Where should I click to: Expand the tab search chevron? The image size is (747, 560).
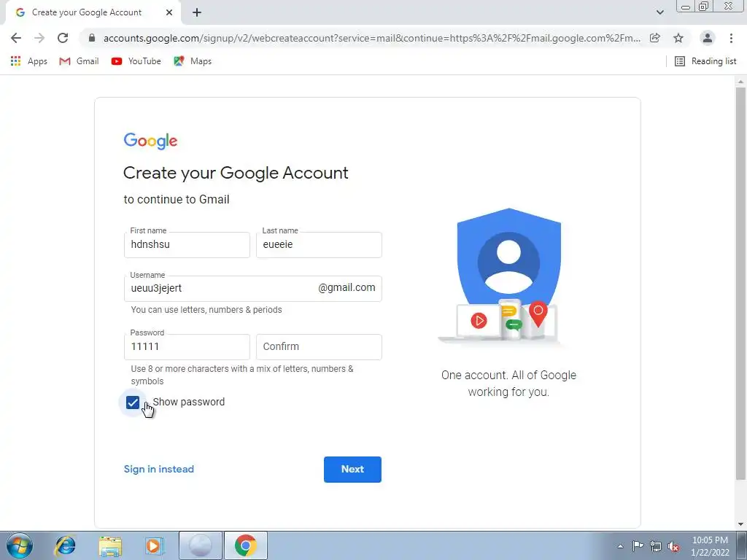pos(659,12)
